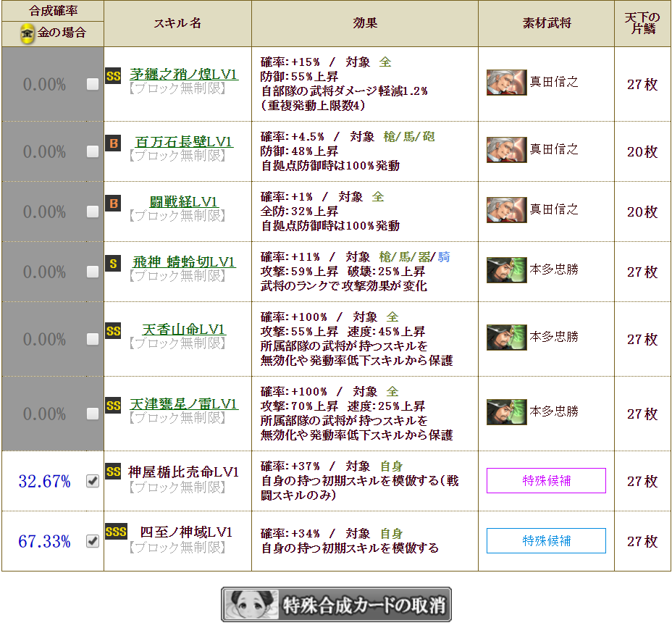Image resolution: width=672 pixels, height=628 pixels.
Task: Click 四至ノ神域LV1 skill name
Action: (186, 532)
